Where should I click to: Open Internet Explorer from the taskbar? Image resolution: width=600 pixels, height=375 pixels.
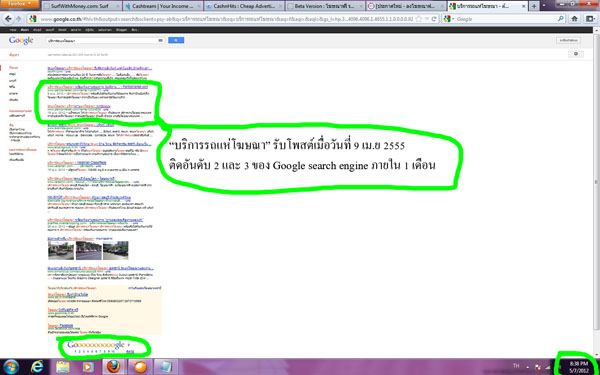pos(37,367)
